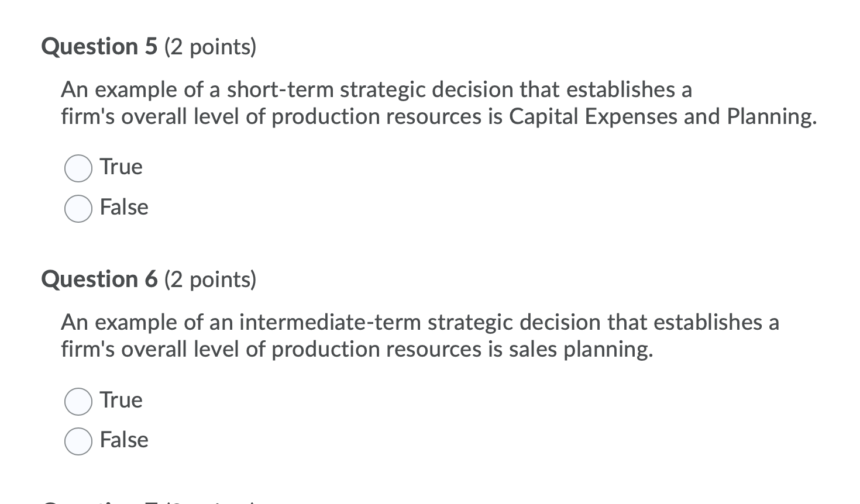Click the (2 points) text for Question 6
The image size is (860, 504).
209,280
